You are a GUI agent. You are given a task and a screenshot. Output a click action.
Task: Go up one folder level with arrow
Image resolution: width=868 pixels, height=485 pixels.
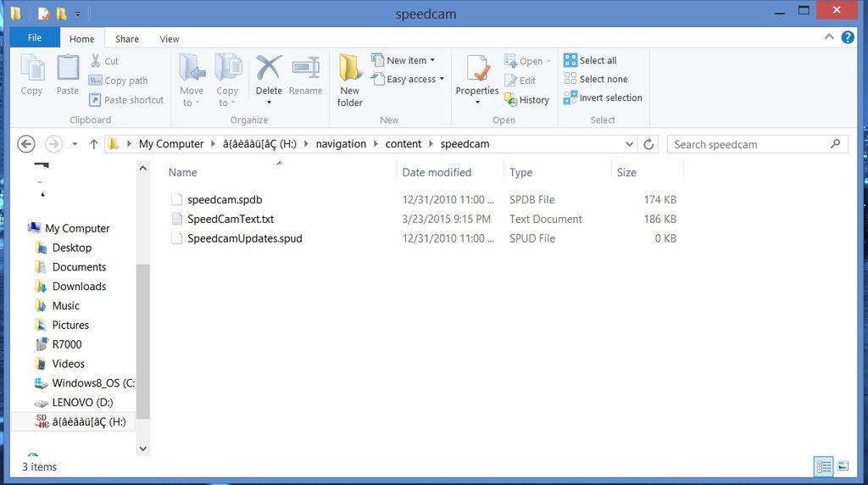click(94, 144)
